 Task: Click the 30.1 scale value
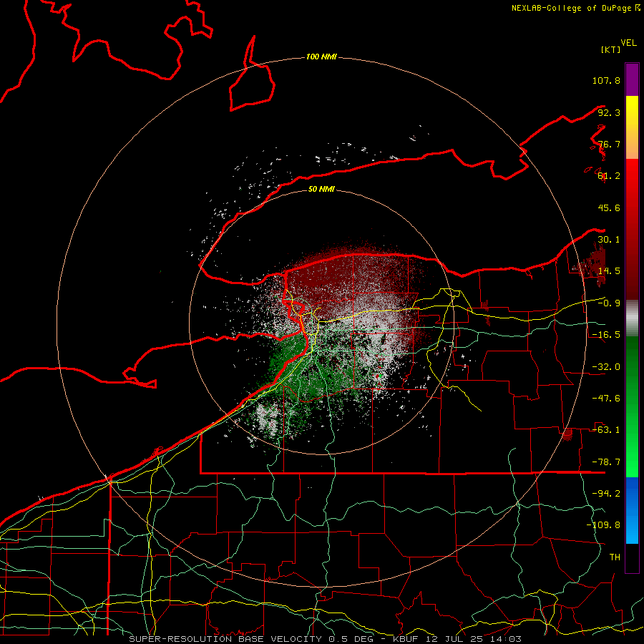pyautogui.click(x=609, y=240)
